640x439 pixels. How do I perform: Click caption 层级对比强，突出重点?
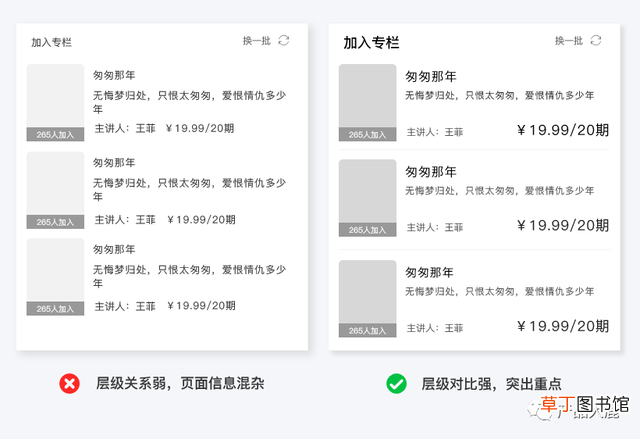[x=491, y=384]
